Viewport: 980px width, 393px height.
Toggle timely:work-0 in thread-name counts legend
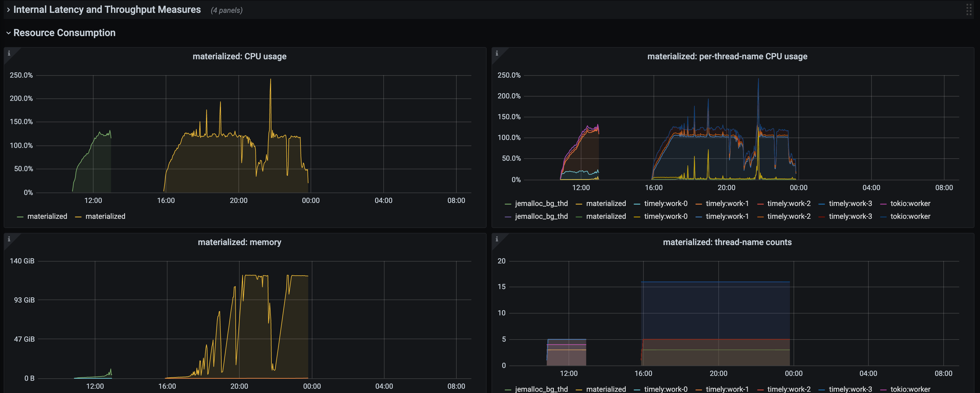point(666,389)
